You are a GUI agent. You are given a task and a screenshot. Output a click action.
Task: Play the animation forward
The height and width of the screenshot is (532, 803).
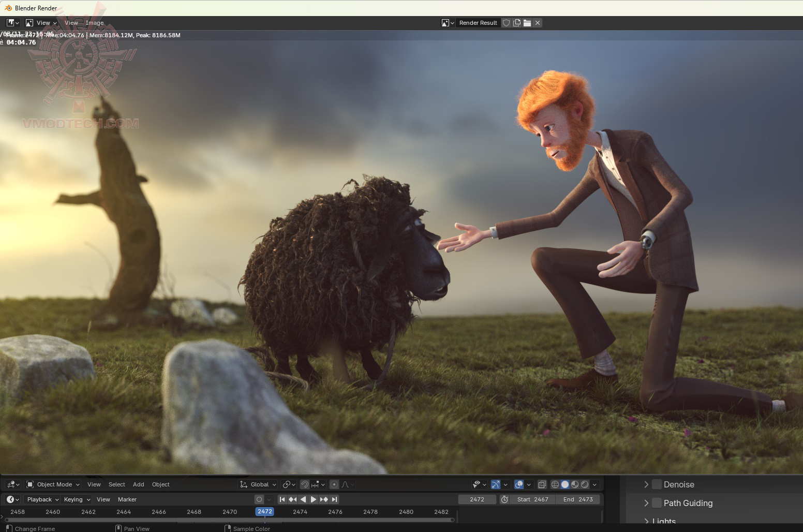point(314,499)
